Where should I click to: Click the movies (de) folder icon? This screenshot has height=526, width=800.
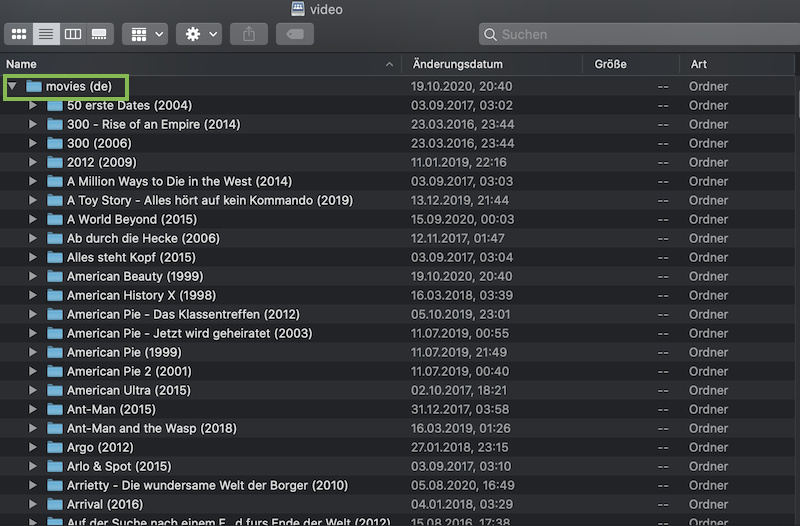(34, 86)
